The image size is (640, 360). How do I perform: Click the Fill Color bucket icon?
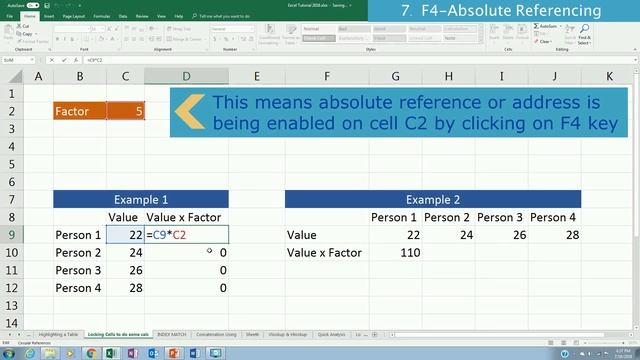tap(100, 39)
